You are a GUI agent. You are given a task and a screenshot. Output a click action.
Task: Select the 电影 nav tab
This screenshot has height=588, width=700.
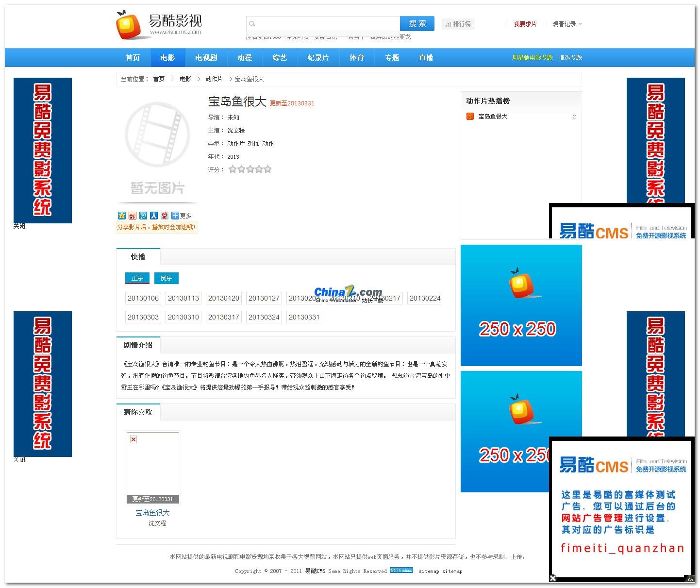tap(167, 58)
